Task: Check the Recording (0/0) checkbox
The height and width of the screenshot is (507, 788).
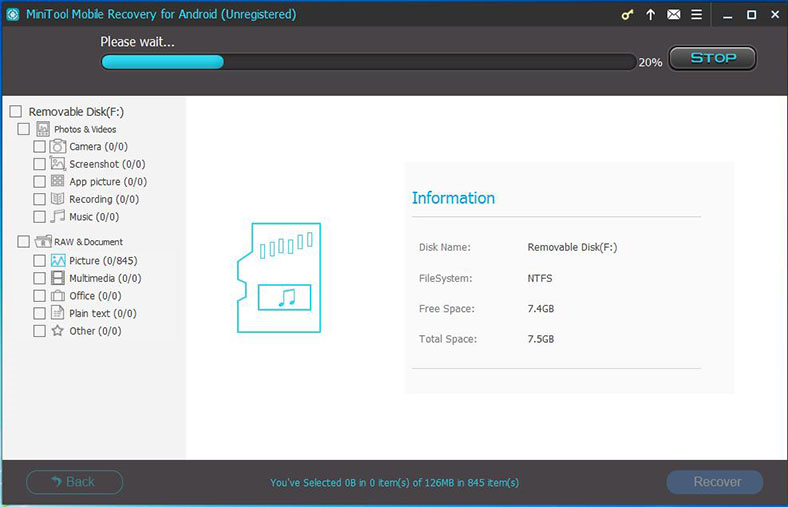Action: pyautogui.click(x=39, y=199)
